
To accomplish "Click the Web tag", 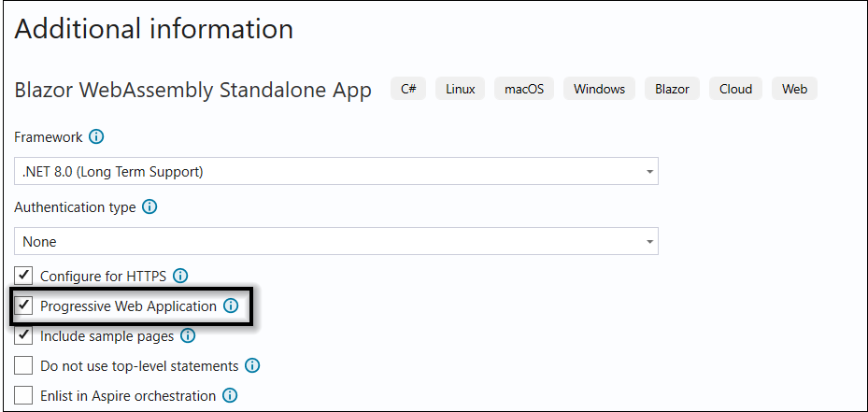I will (794, 89).
